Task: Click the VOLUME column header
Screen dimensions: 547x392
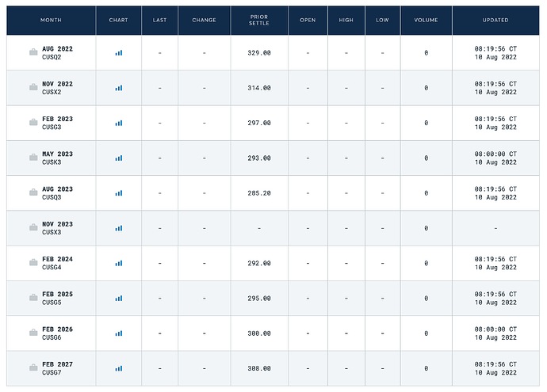Action: click(426, 21)
